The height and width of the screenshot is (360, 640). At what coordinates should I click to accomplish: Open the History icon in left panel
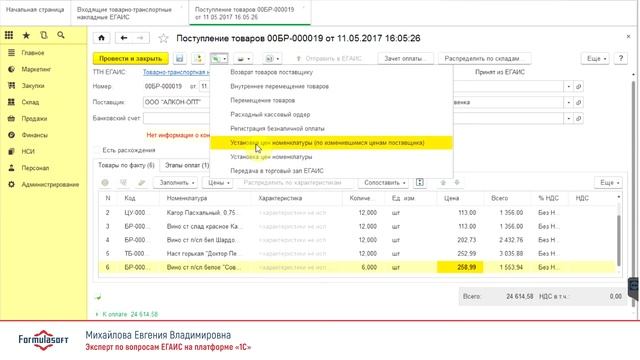click(44, 36)
